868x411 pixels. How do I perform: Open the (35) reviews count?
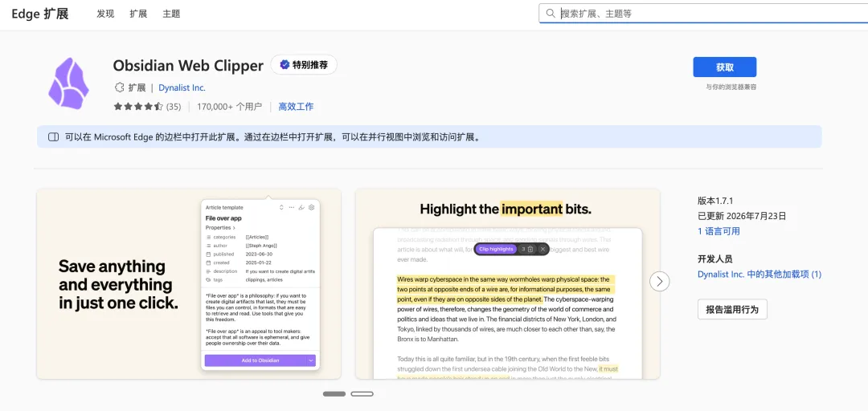[174, 106]
